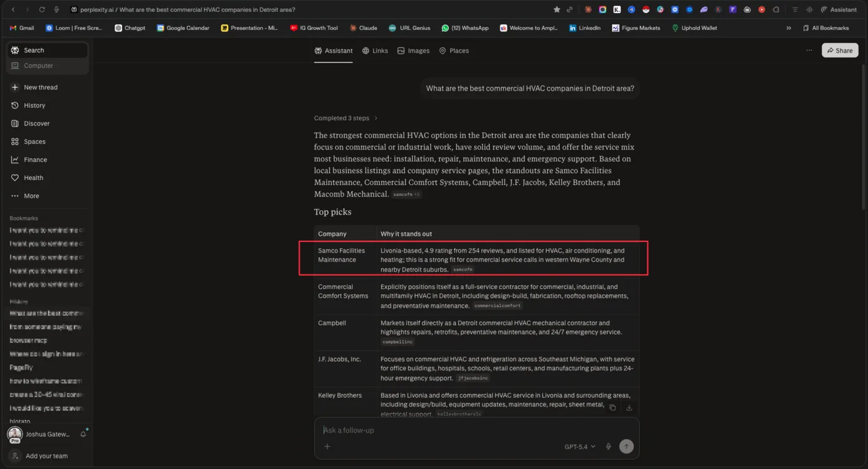Open the All Bookmarks folder

tap(826, 28)
